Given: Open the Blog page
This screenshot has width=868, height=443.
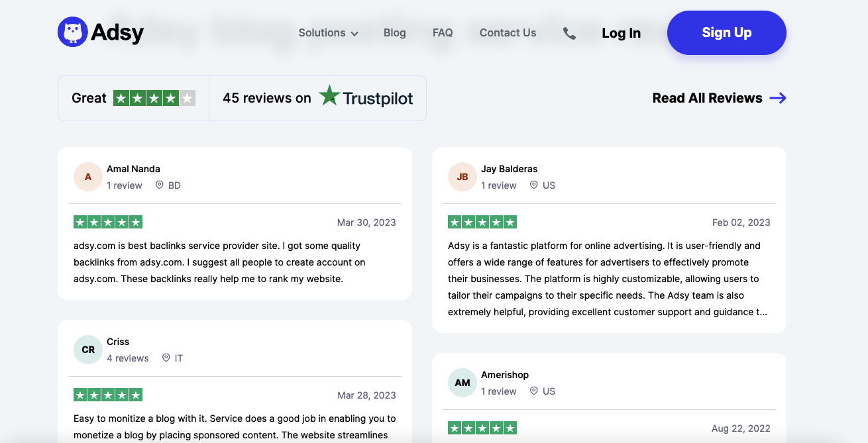Looking at the screenshot, I should tap(395, 32).
